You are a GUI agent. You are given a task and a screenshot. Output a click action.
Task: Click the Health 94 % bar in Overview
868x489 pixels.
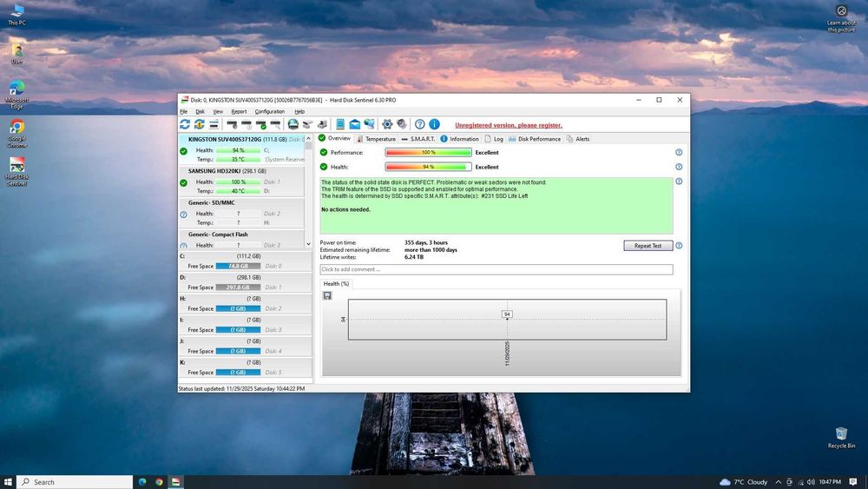429,167
